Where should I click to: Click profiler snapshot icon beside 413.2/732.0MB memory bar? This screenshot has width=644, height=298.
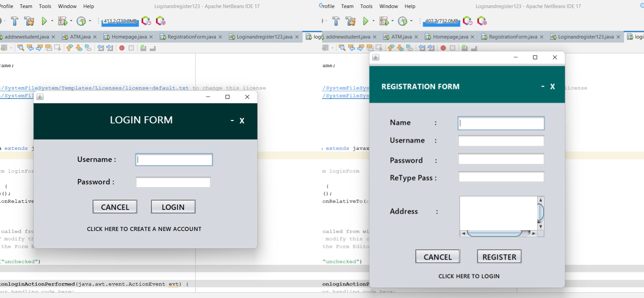click(x=146, y=21)
